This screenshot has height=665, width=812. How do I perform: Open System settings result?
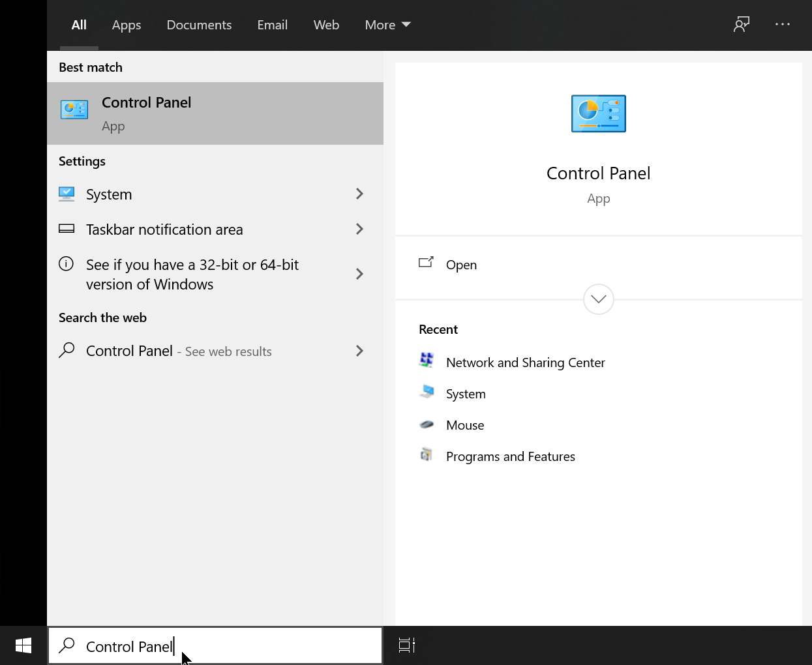click(x=215, y=194)
